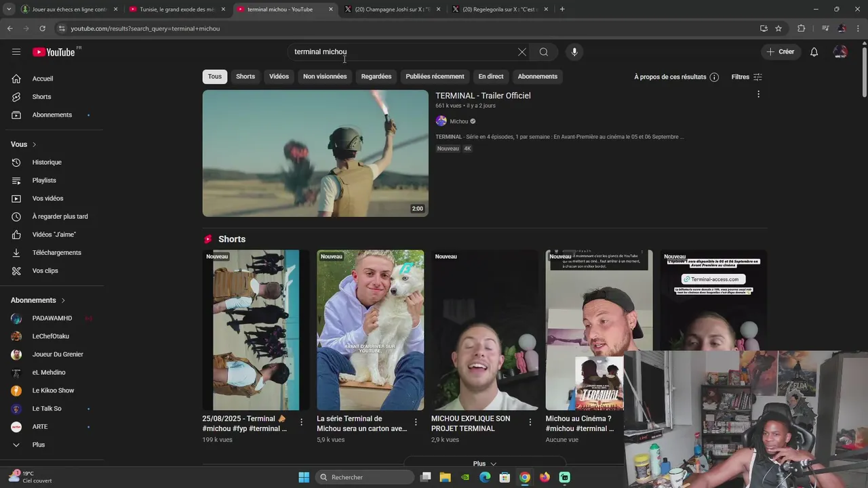Open options for MICHOU EXPLIQUE SON PROJET short
Screen dimensions: 868x488
point(530,422)
